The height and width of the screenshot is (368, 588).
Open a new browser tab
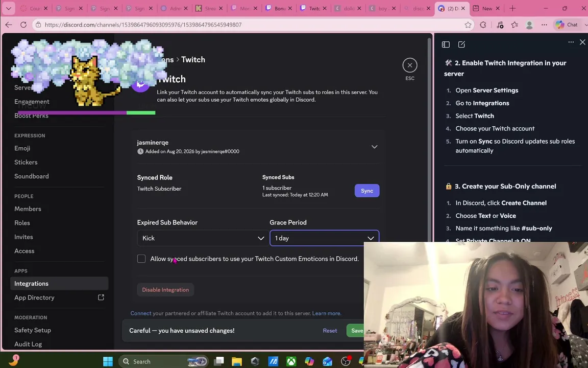[512, 8]
